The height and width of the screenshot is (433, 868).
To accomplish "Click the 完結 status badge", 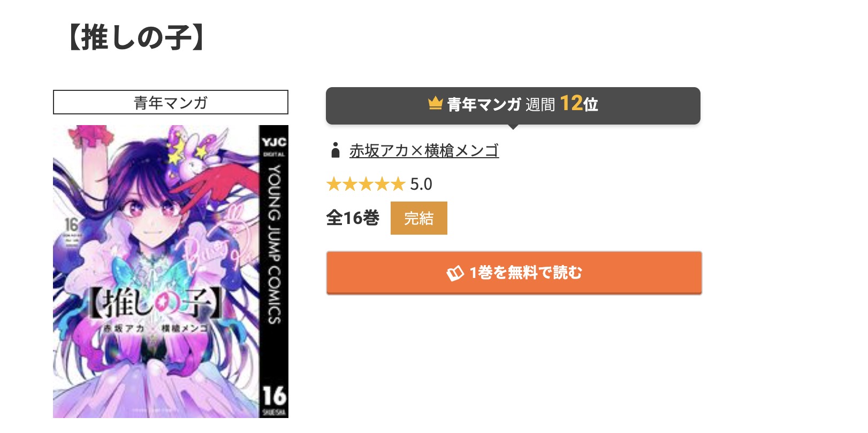I will click(419, 218).
